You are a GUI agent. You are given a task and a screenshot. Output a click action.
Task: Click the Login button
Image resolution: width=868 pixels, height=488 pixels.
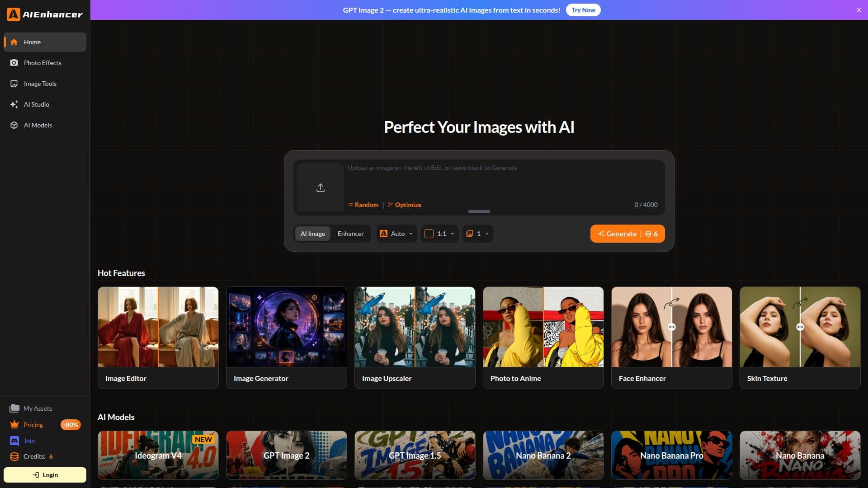click(45, 475)
